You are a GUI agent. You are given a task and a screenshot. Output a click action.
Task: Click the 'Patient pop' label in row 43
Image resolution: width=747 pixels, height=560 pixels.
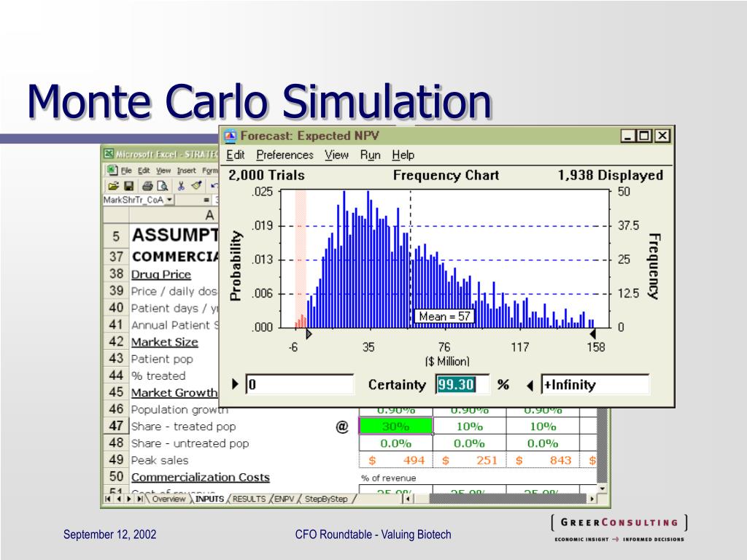pyautogui.click(x=162, y=359)
